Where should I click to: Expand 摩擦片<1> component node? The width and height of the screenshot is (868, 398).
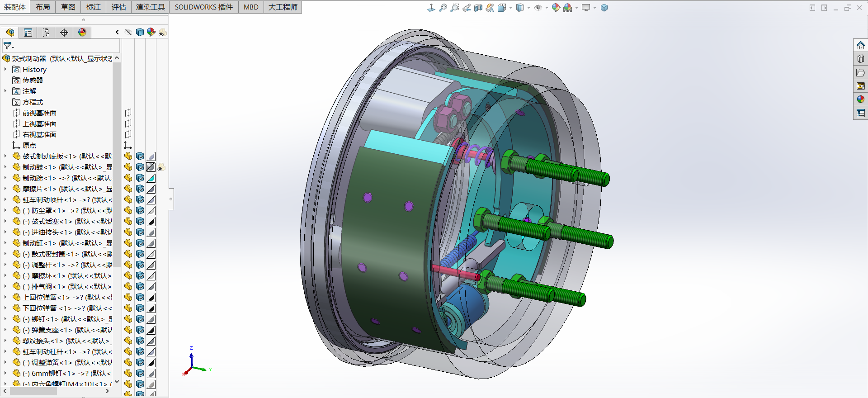tap(5, 189)
